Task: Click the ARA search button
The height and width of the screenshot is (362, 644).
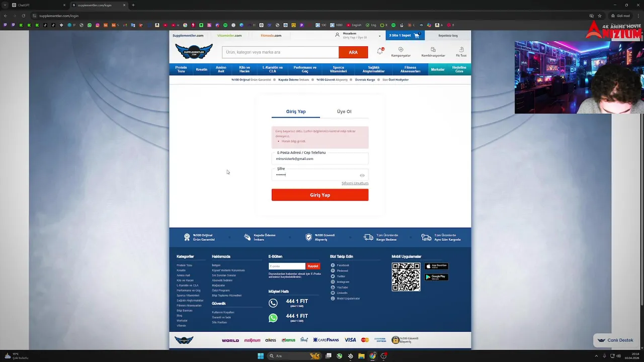Action: point(353,52)
